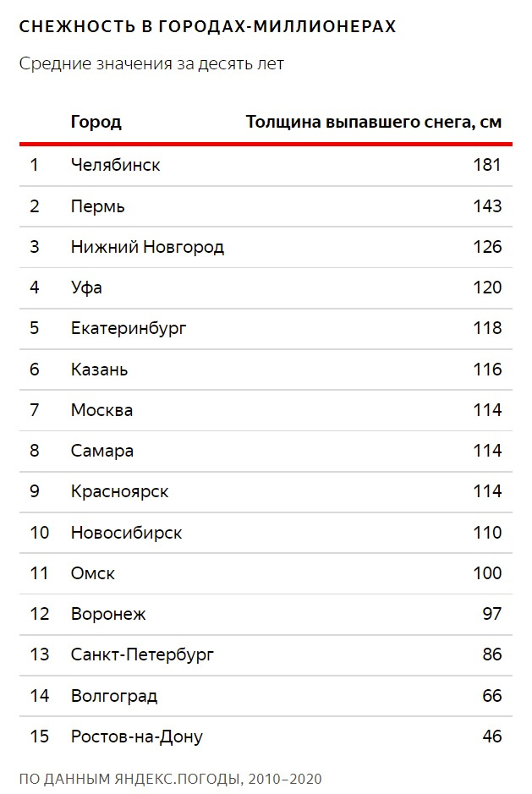Click the Казань city name
Screen dimensions: 532x794
point(100,370)
